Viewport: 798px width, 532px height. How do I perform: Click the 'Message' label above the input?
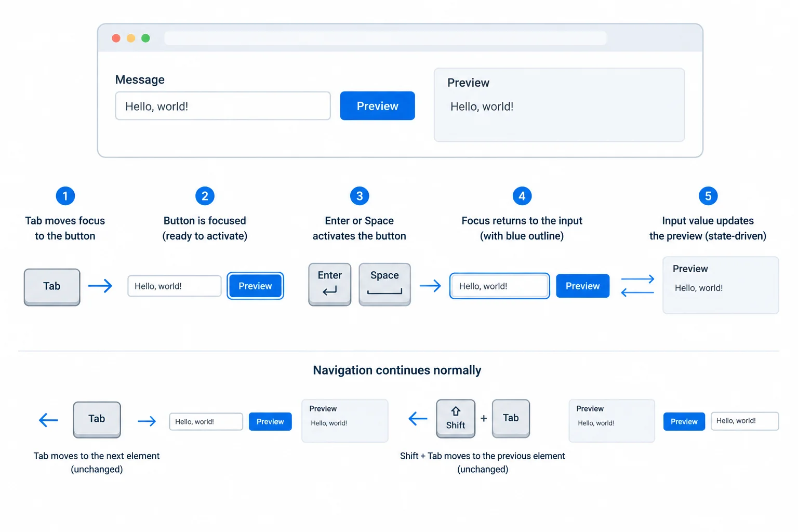pyautogui.click(x=140, y=79)
